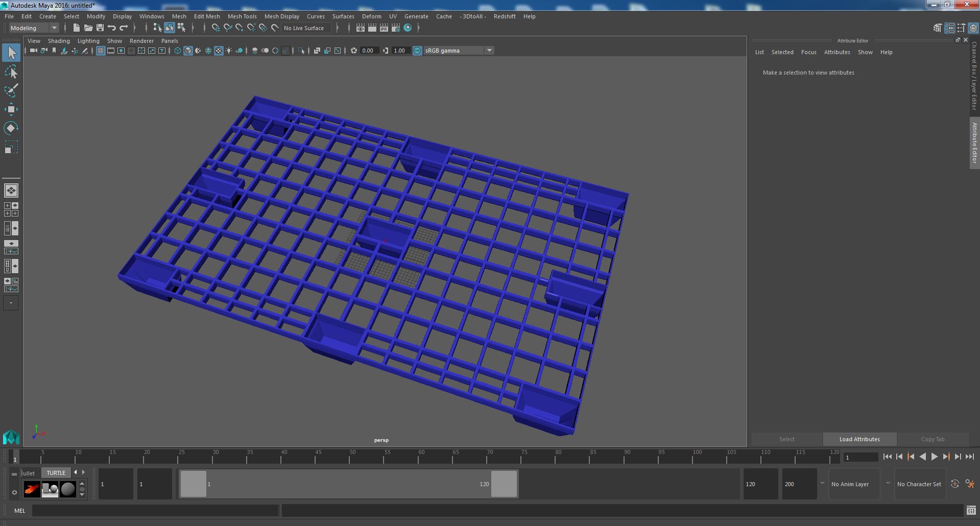Open animation preferences icon
Screen dimensions: 980x526
click(x=970, y=484)
